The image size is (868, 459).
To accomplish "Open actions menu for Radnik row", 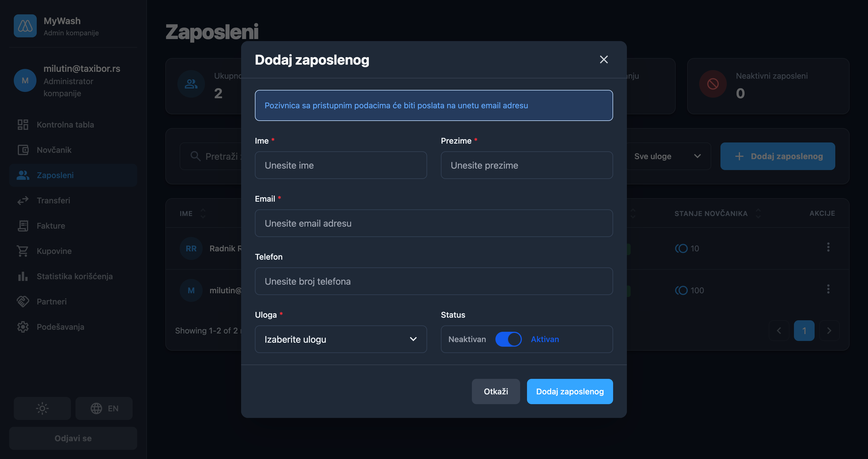I will [828, 248].
